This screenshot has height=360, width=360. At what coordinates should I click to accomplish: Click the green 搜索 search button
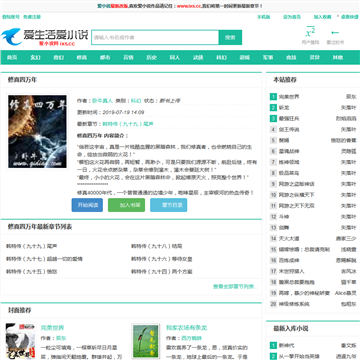(230, 37)
